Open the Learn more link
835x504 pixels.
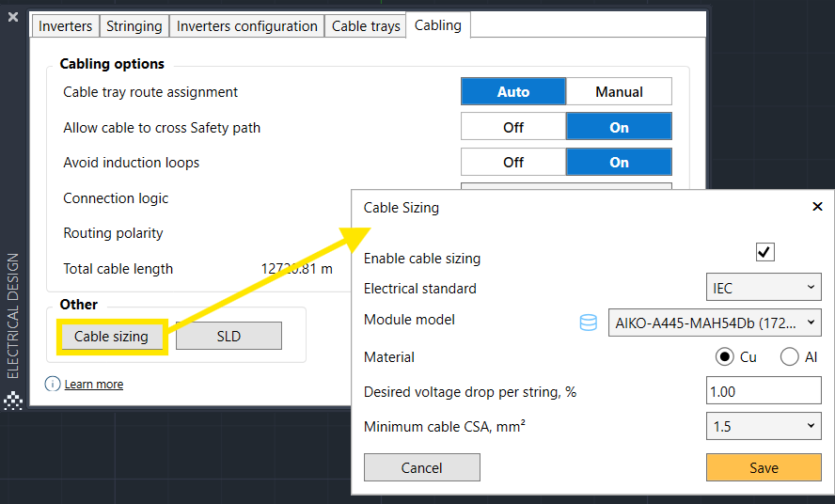pos(93,384)
